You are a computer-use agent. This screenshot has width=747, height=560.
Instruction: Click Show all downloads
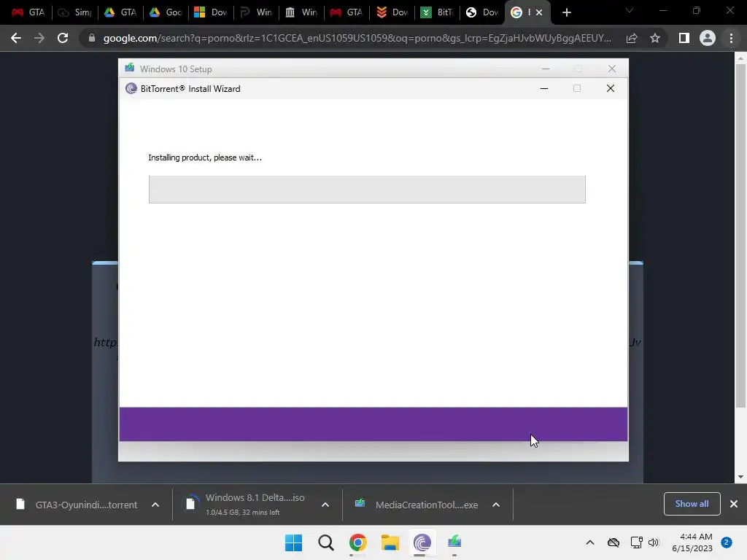(692, 504)
